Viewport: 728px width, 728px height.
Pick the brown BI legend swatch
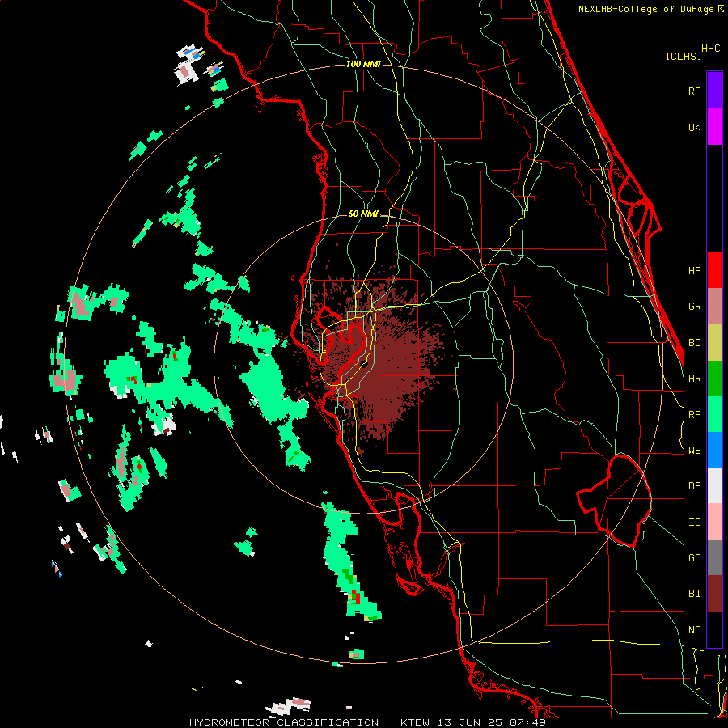[714, 594]
